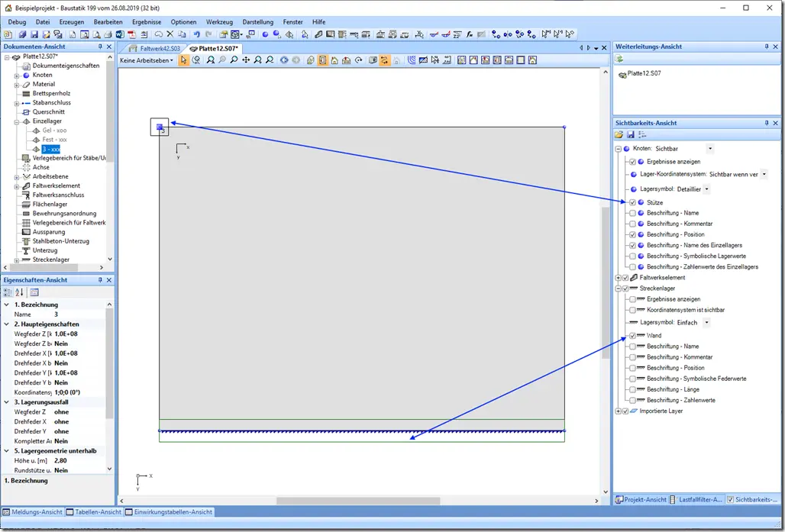Open the Lager-Koordinatensystem dropdown
The height and width of the screenshot is (532, 785).
pos(764,174)
